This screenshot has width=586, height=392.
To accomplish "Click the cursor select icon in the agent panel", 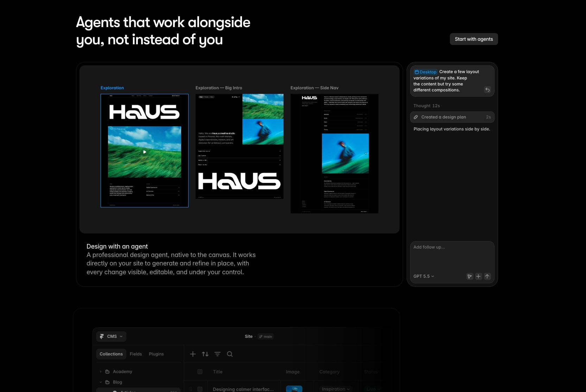I will [470, 276].
